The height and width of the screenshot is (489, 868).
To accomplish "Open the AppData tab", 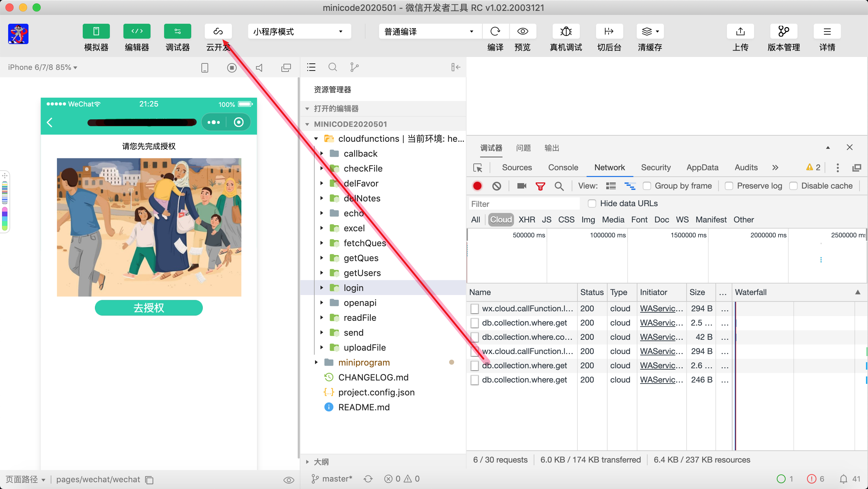I will [702, 168].
